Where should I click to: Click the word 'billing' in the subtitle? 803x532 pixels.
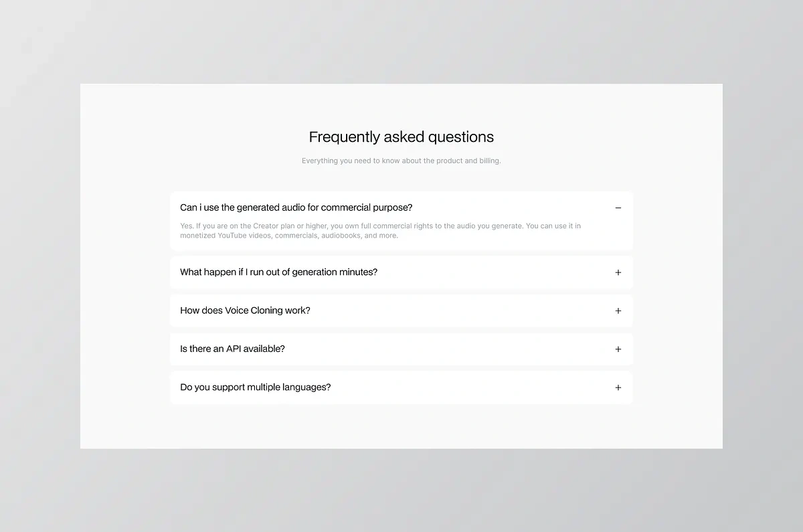(x=490, y=161)
